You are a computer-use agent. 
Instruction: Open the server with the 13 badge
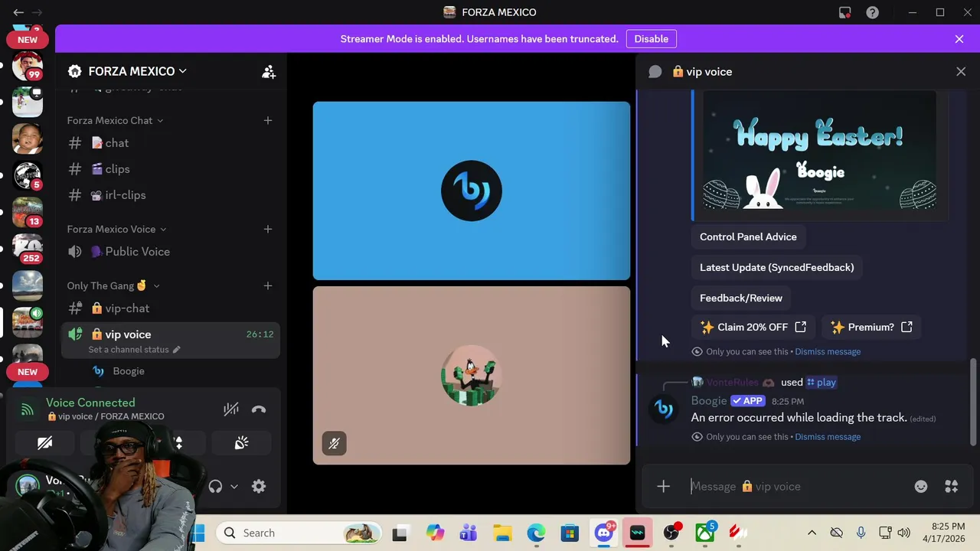pyautogui.click(x=28, y=211)
